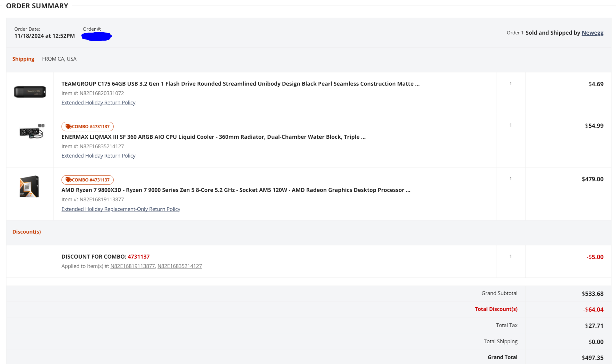Click the TEAMGROUP flash drive product thumbnail
Screen dimensions: 616x364
(30, 92)
